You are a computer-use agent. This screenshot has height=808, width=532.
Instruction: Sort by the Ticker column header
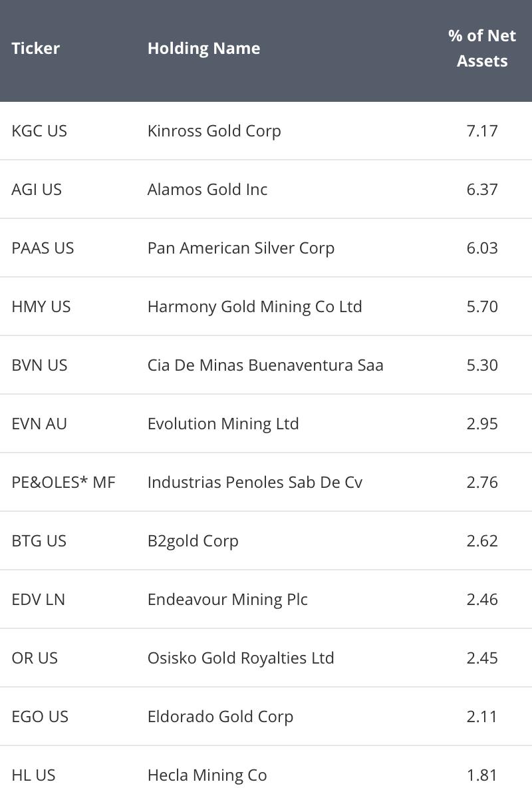point(36,49)
